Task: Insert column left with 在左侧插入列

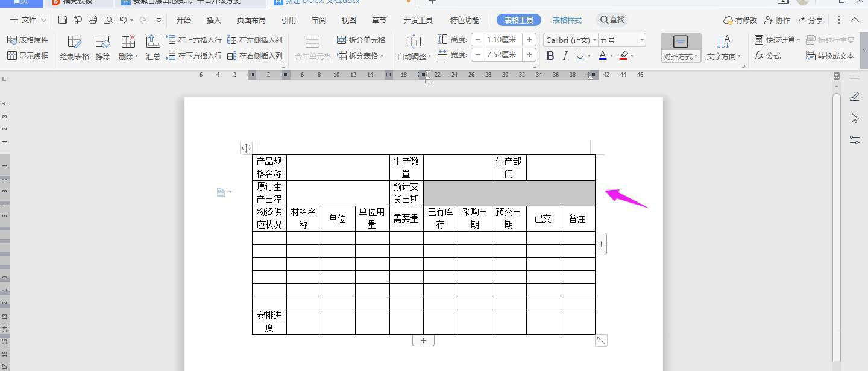Action: (255, 40)
